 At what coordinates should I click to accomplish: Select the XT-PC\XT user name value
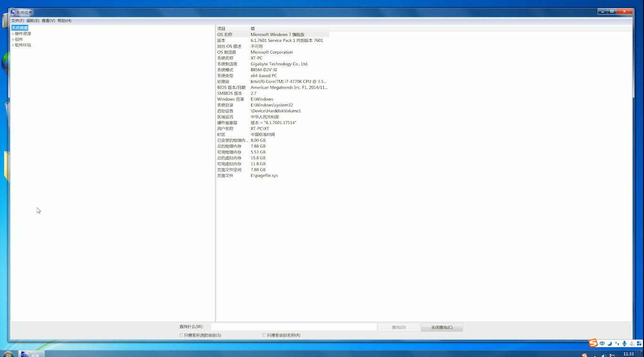[x=260, y=129]
